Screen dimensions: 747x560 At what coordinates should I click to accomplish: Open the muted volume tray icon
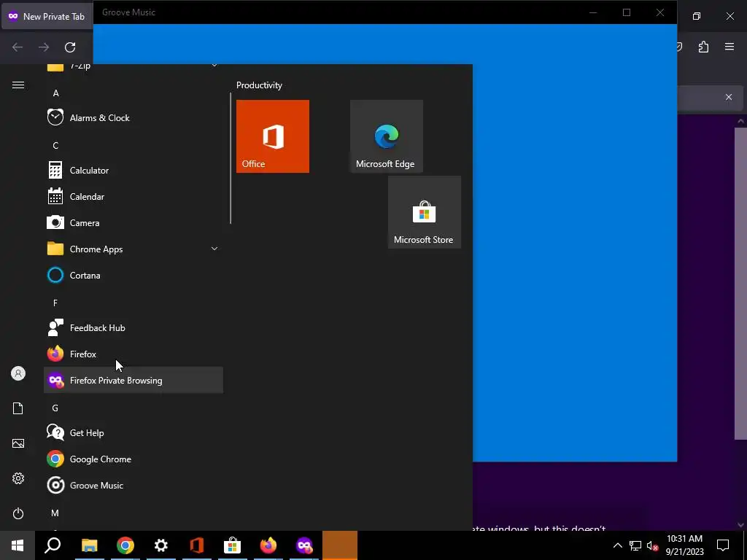(x=653, y=545)
